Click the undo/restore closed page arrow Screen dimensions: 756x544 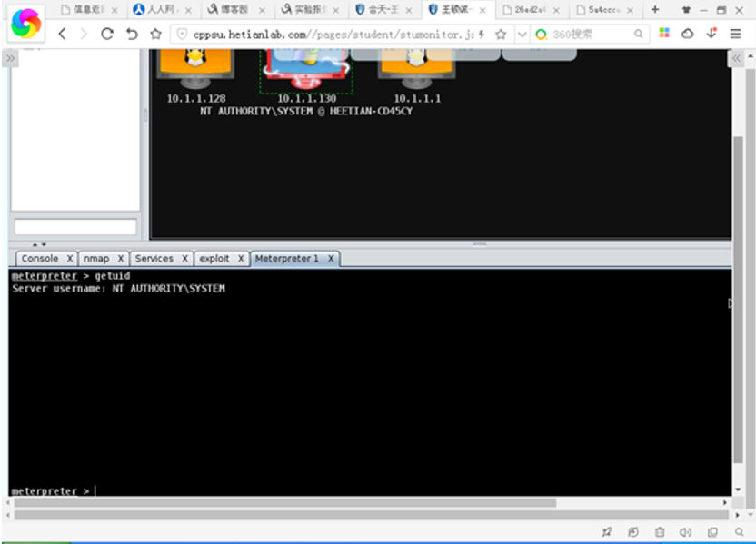point(132,34)
